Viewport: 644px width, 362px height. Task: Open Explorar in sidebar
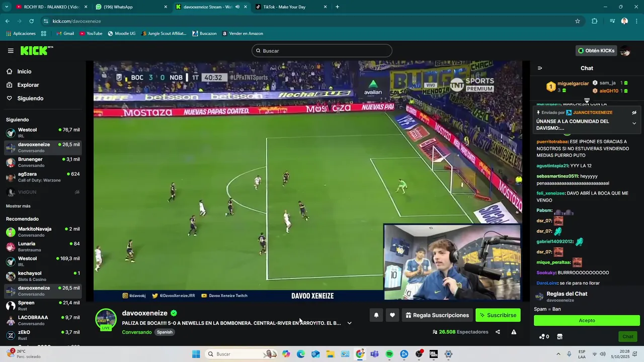[28, 85]
